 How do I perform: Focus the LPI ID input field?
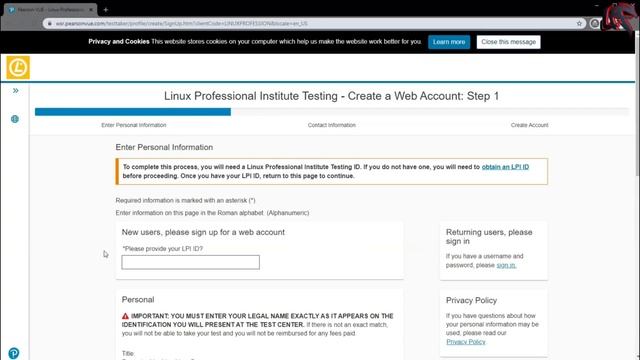point(191,262)
